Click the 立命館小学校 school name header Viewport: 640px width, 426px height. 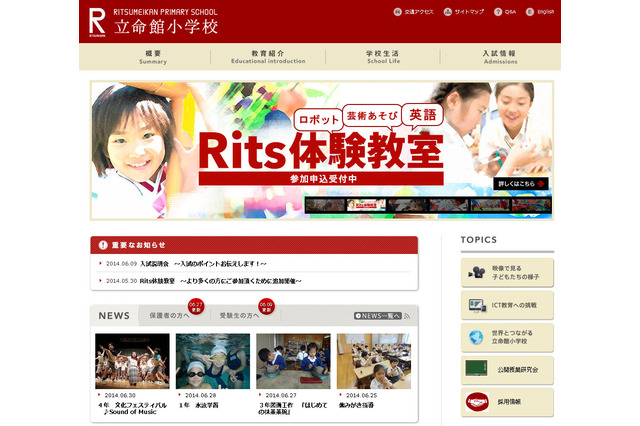pyautogui.click(x=166, y=27)
